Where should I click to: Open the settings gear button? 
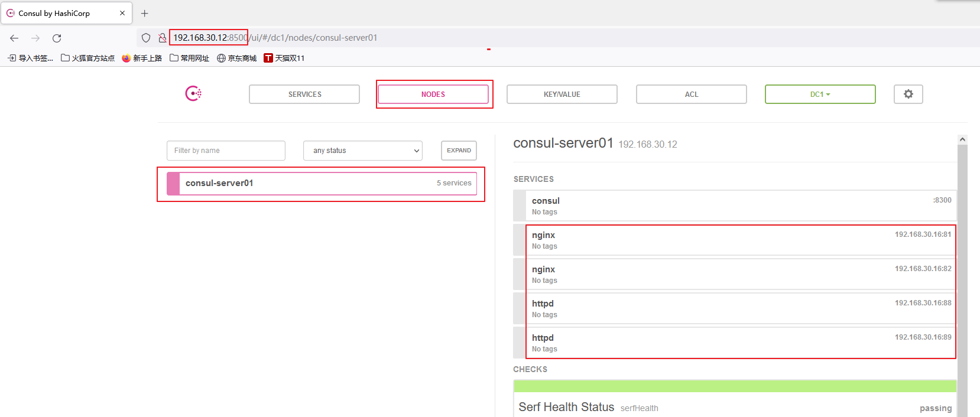coord(908,94)
